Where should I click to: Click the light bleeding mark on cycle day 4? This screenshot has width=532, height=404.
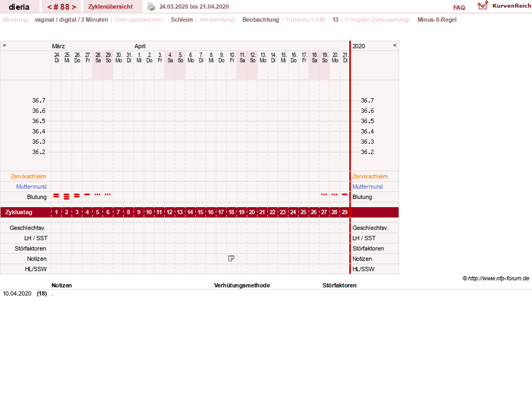[87, 194]
